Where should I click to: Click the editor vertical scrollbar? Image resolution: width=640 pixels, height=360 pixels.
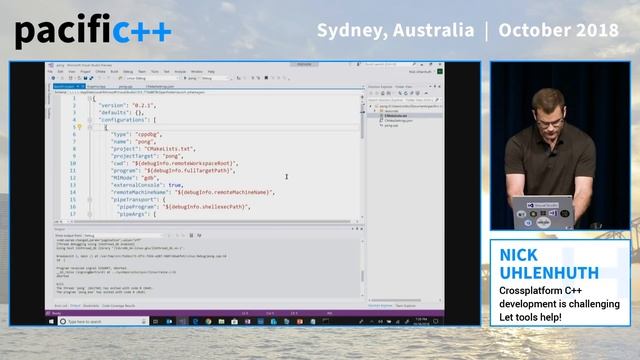tap(362, 157)
